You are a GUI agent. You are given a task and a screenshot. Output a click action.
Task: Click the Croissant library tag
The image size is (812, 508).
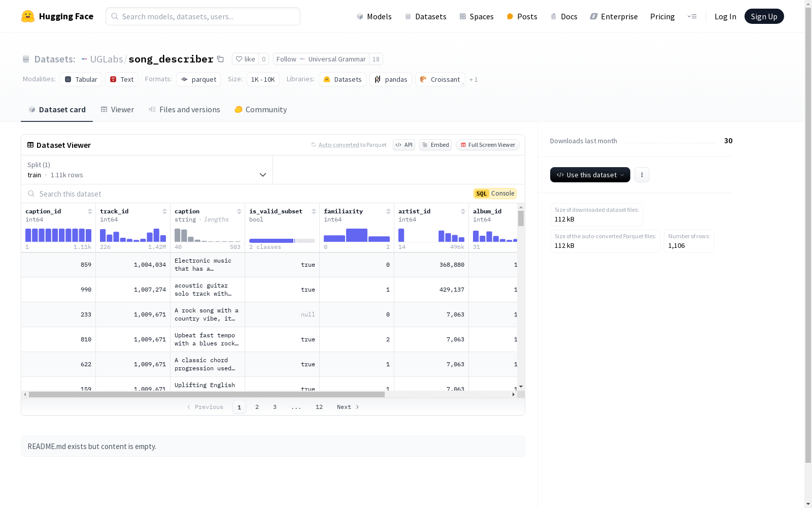[x=440, y=79]
